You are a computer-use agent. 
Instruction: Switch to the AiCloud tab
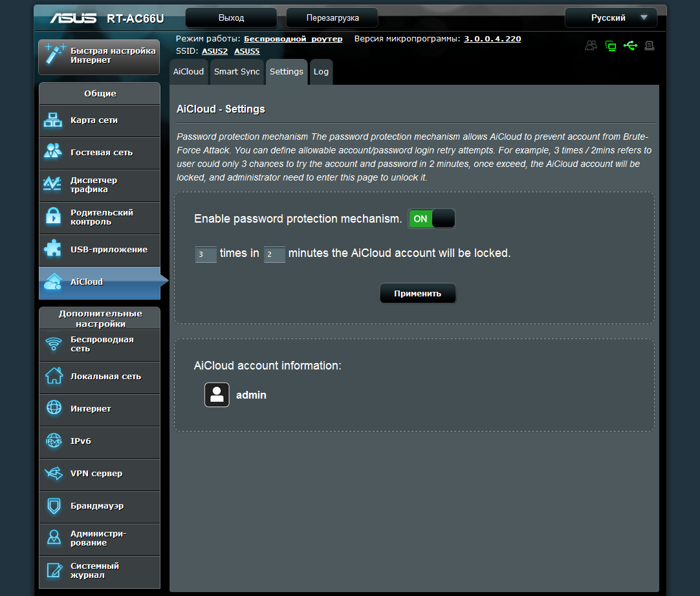point(188,72)
